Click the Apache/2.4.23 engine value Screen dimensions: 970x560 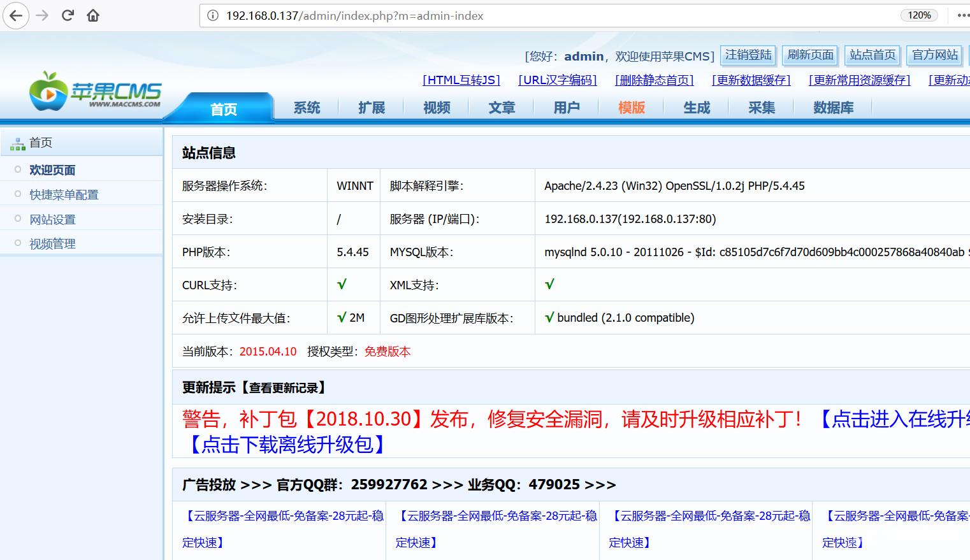[x=674, y=186]
